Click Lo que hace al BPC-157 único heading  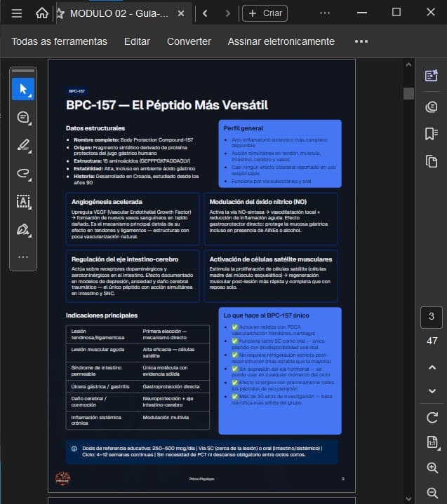point(266,315)
